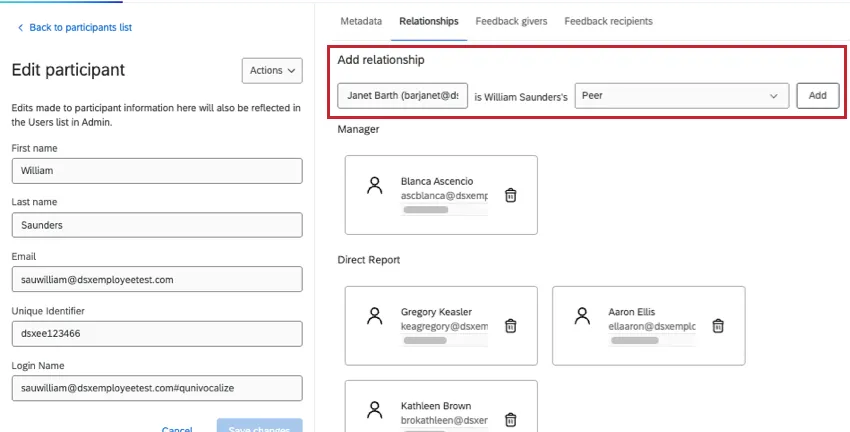
Task: Click ascblanca email text
Action: click(x=445, y=196)
